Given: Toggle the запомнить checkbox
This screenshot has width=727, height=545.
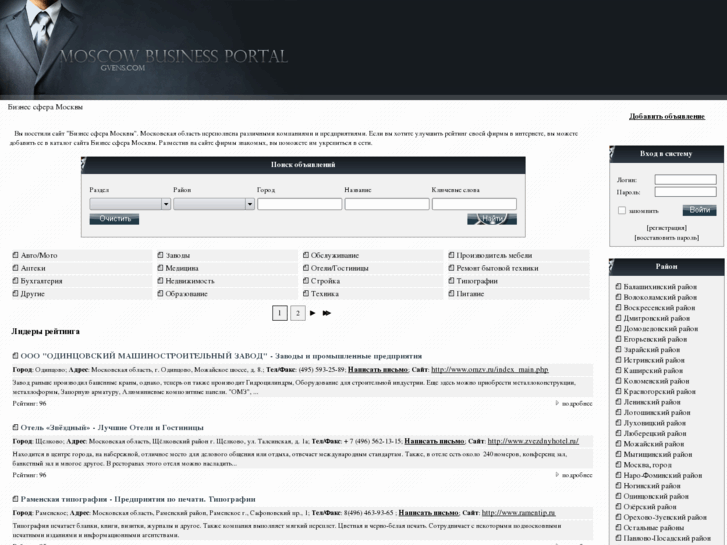Looking at the screenshot, I should [622, 211].
